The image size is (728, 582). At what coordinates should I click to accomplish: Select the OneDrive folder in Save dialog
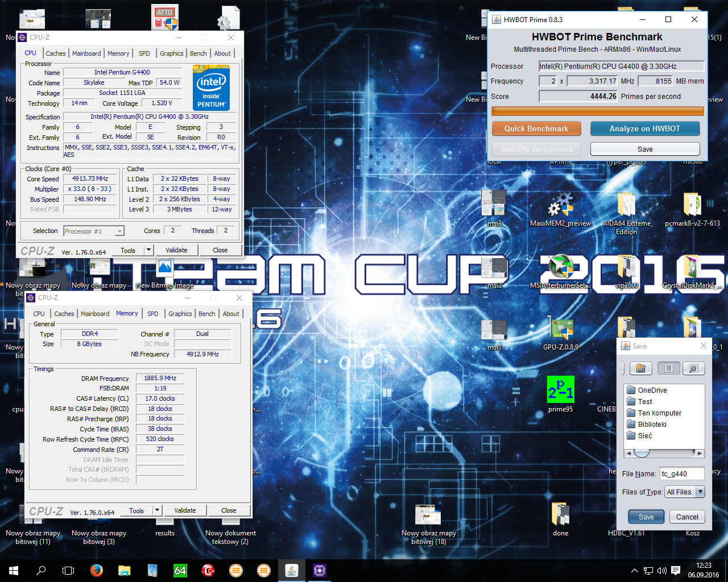[647, 390]
